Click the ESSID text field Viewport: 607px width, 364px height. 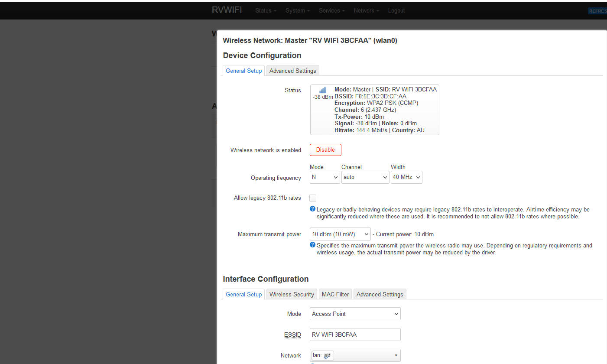point(355,335)
